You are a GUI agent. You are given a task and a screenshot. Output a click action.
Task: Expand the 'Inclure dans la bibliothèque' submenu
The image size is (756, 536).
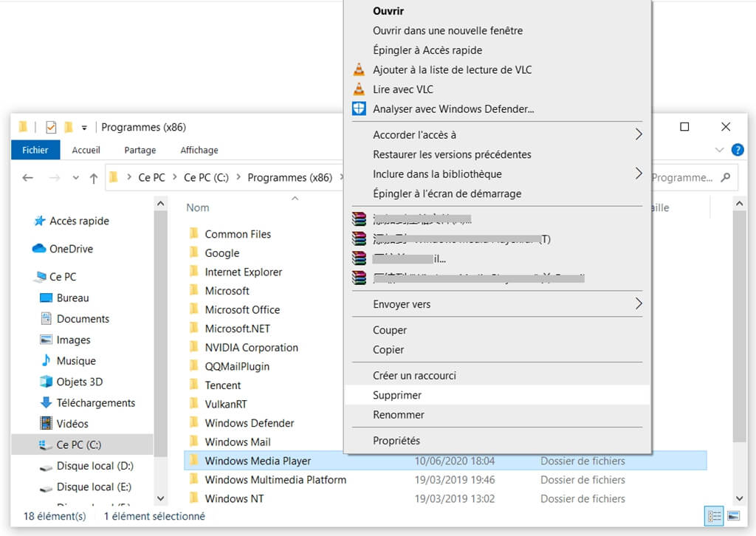(x=639, y=173)
